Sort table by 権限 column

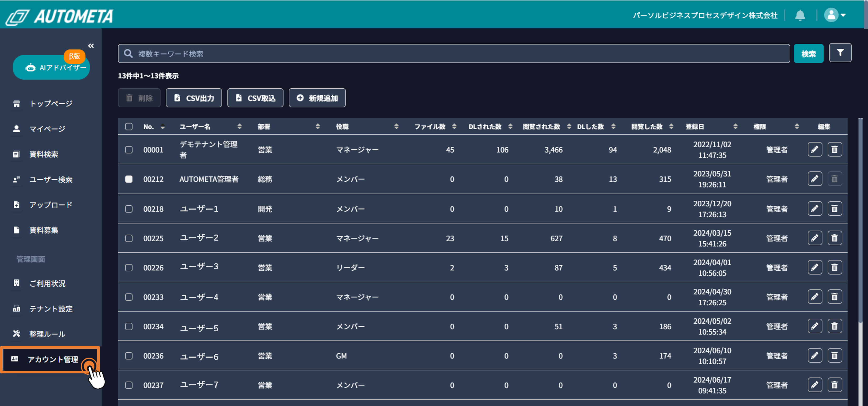[797, 126]
